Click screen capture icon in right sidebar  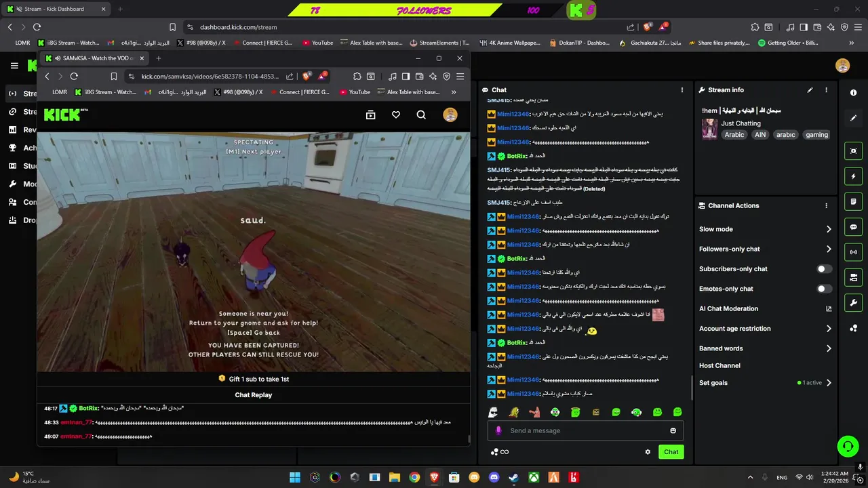853,151
